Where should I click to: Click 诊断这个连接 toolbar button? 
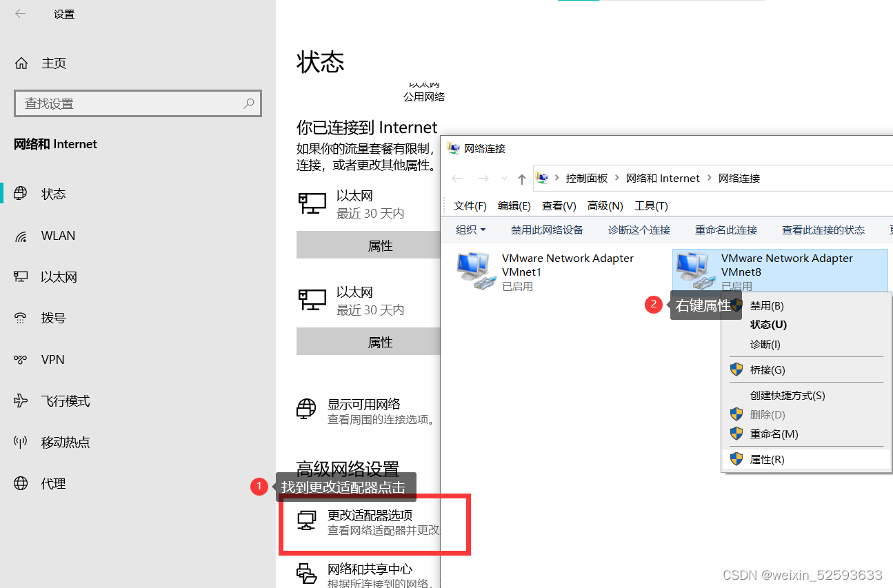[639, 230]
